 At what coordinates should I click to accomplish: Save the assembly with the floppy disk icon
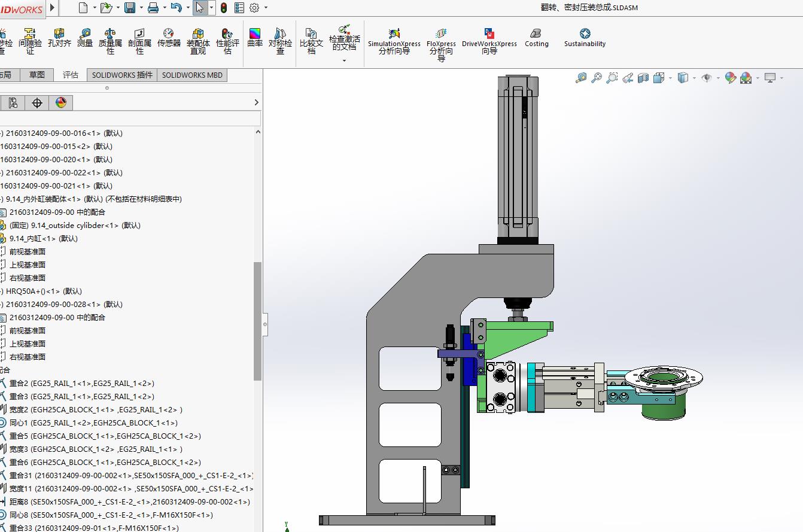(129, 8)
